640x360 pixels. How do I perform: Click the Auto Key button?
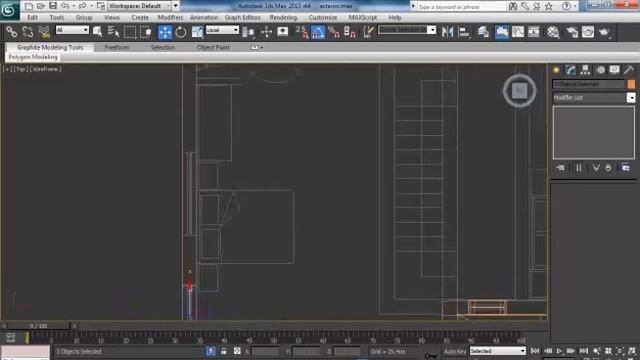(455, 351)
